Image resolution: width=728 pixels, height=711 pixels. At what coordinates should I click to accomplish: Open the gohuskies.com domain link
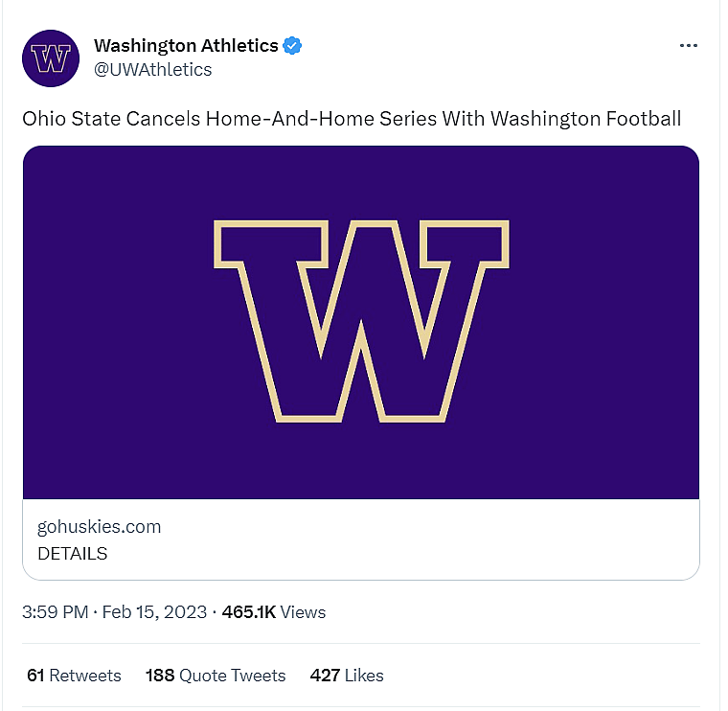click(x=99, y=526)
